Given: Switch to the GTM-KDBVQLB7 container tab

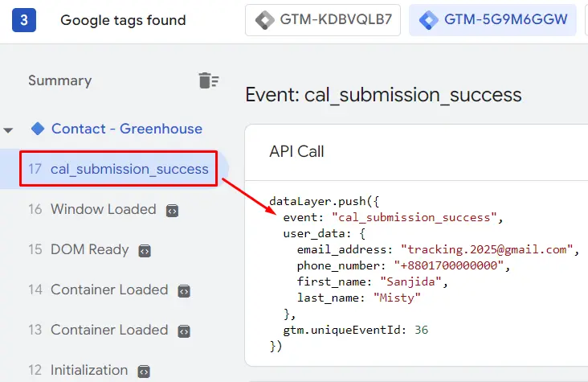Looking at the screenshot, I should (x=323, y=20).
